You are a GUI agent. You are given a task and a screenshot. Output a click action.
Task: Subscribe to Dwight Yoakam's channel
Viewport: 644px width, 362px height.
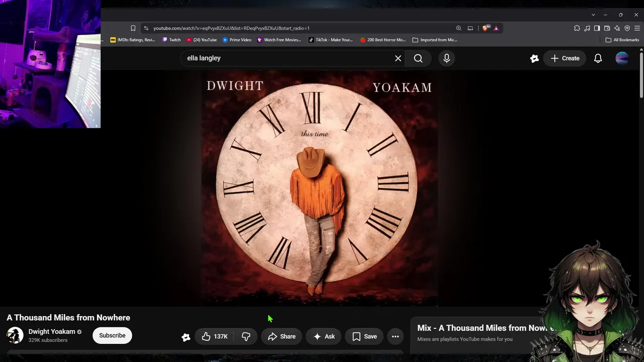112,335
